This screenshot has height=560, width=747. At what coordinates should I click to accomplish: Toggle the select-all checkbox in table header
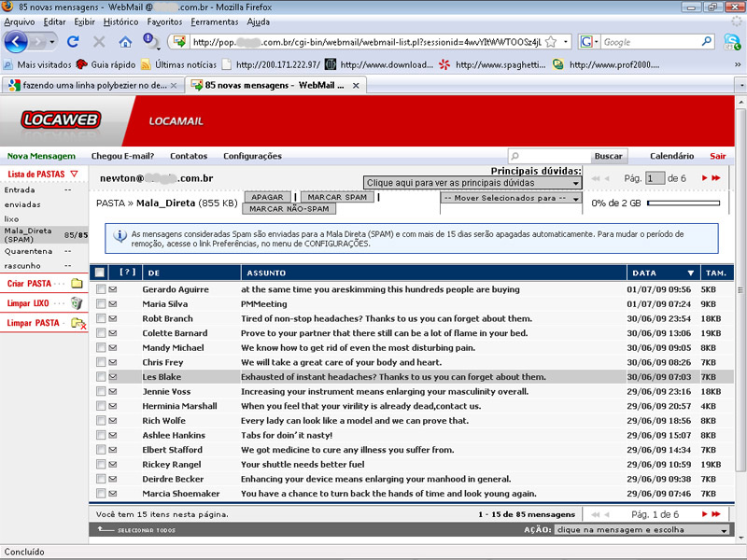pyautogui.click(x=100, y=273)
